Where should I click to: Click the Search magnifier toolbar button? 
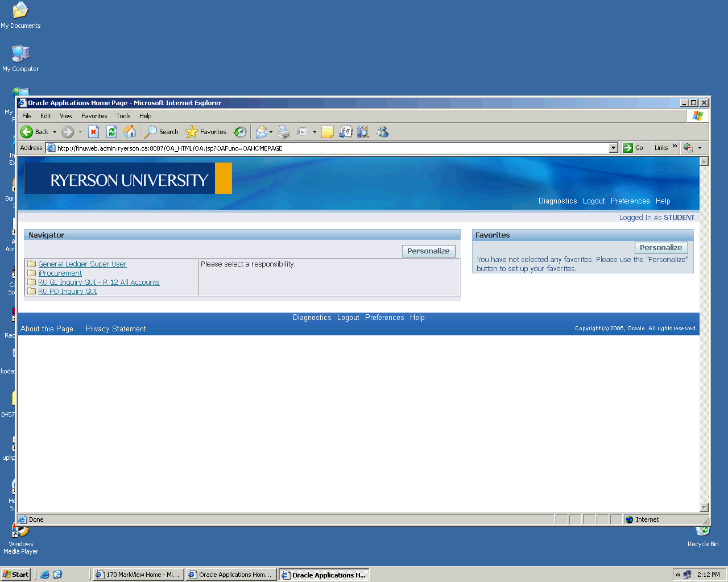(162, 132)
